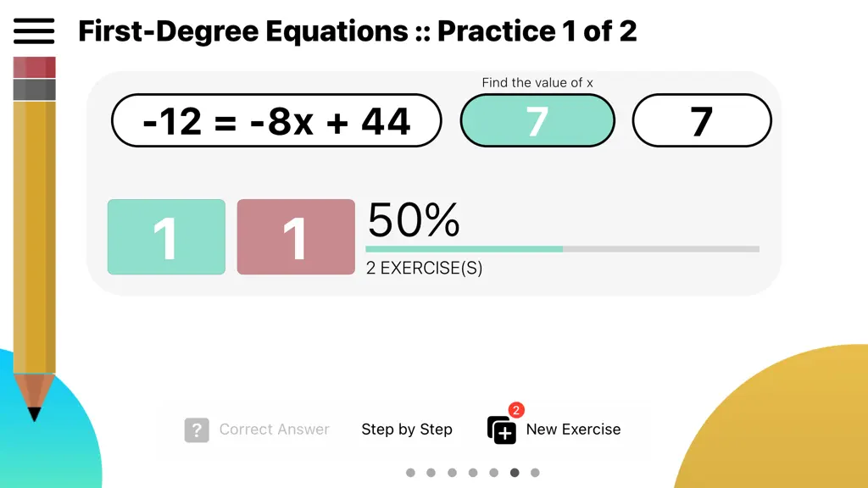Click the equation -12 = -8x + 44
This screenshot has height=488, width=868.
(276, 120)
